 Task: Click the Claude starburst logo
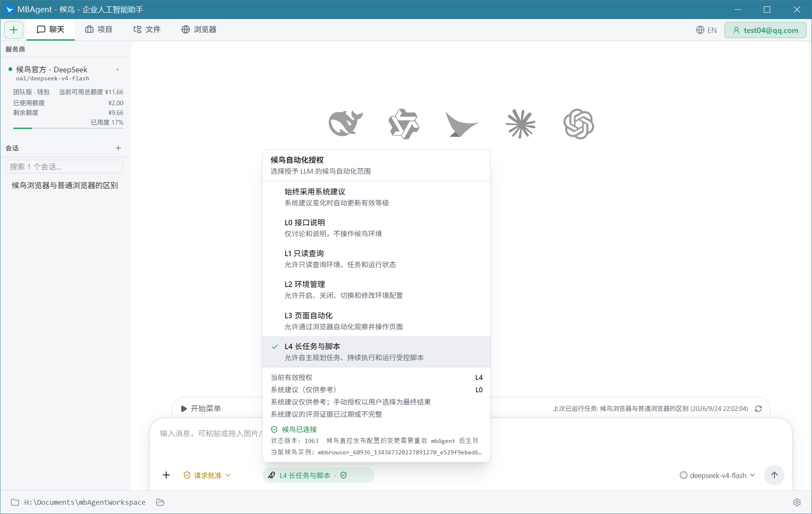[x=520, y=124]
